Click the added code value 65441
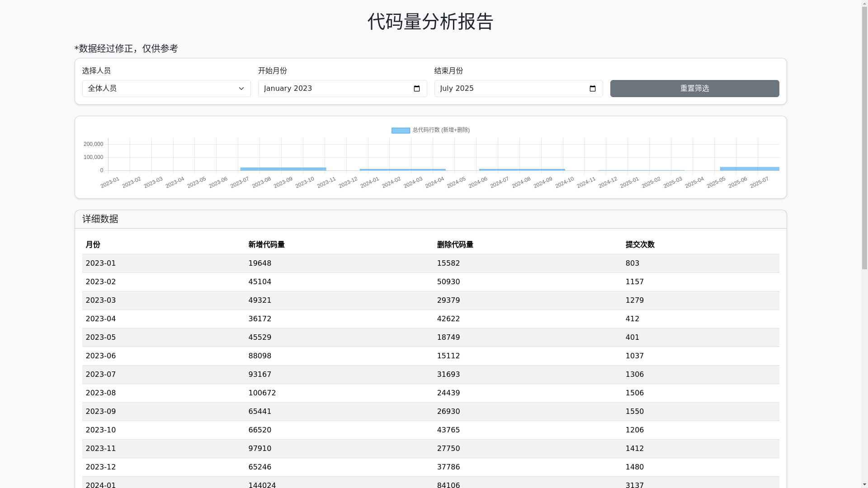 coord(259,411)
